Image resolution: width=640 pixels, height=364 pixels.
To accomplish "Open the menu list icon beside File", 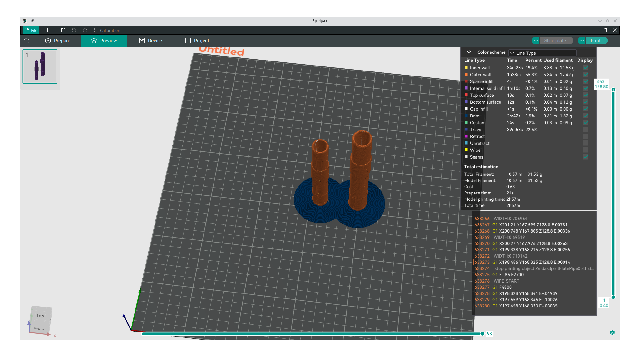I will point(46,30).
